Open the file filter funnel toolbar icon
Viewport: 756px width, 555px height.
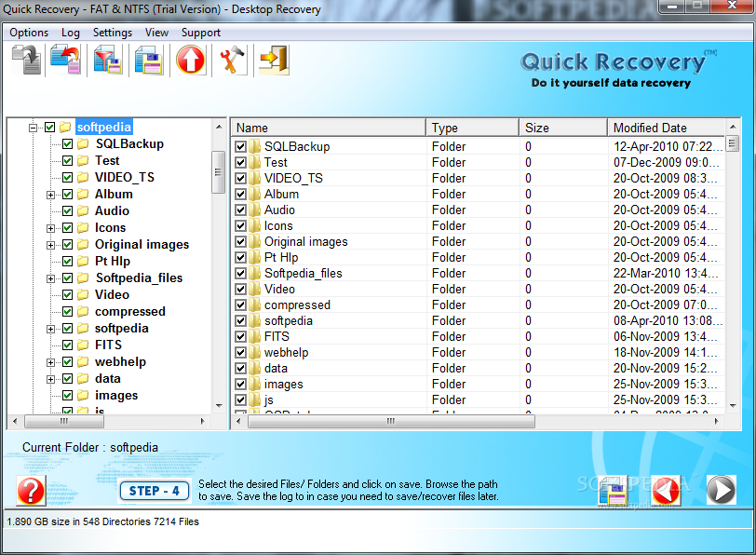pos(107,60)
